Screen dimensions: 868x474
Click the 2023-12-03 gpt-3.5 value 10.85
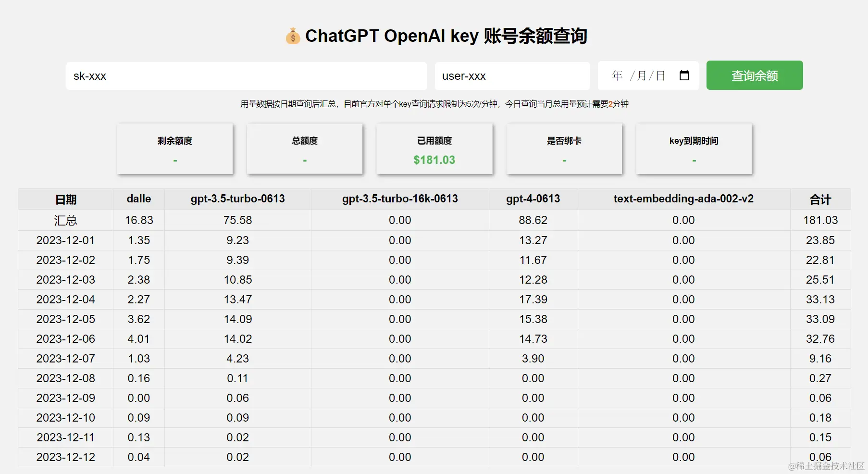(238, 280)
